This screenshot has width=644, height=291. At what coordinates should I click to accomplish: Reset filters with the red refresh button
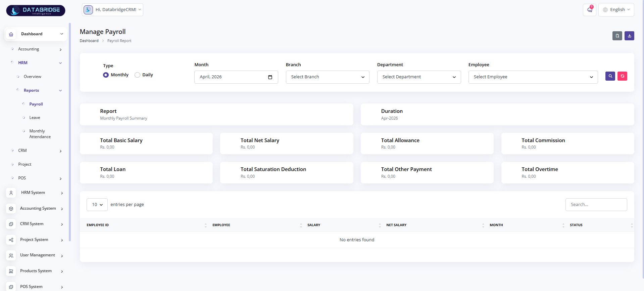coord(622,76)
